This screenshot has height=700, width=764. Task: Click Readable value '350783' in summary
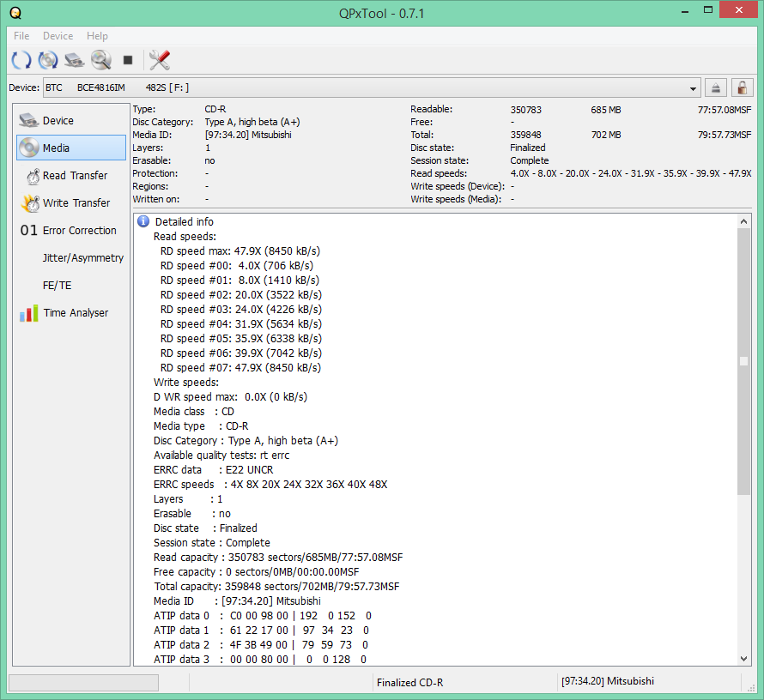(525, 110)
